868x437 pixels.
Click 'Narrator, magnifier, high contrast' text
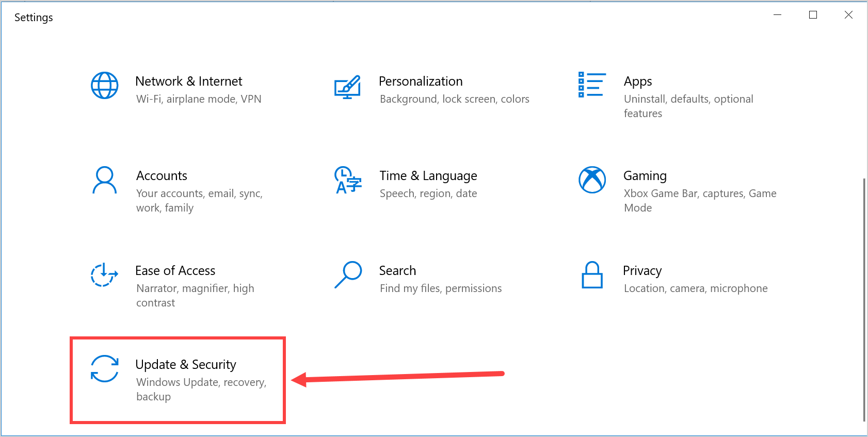pos(195,296)
